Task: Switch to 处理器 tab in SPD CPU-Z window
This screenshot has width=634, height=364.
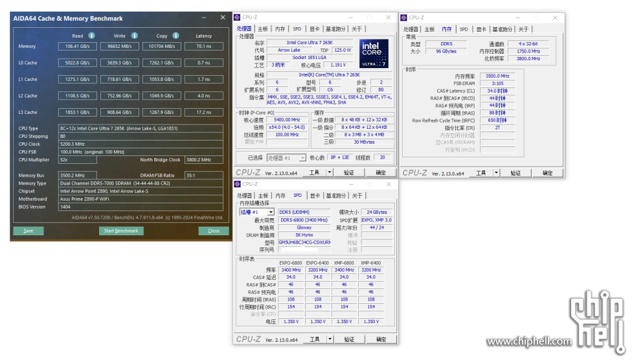Action: (x=244, y=196)
